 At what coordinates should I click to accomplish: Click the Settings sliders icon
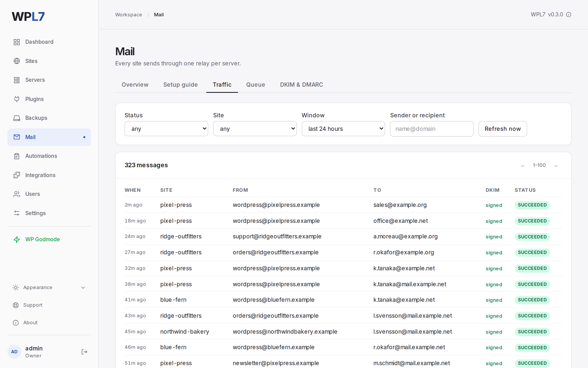pos(17,213)
